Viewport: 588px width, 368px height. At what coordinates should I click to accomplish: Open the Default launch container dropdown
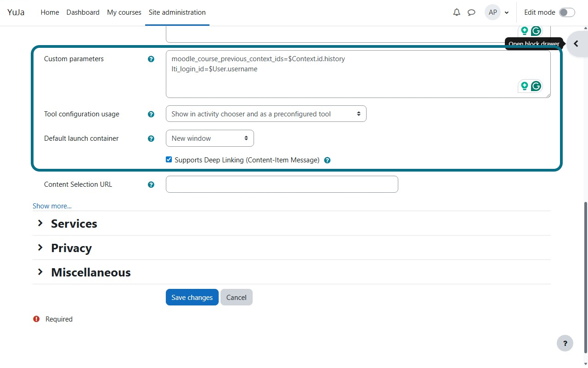pyautogui.click(x=209, y=138)
